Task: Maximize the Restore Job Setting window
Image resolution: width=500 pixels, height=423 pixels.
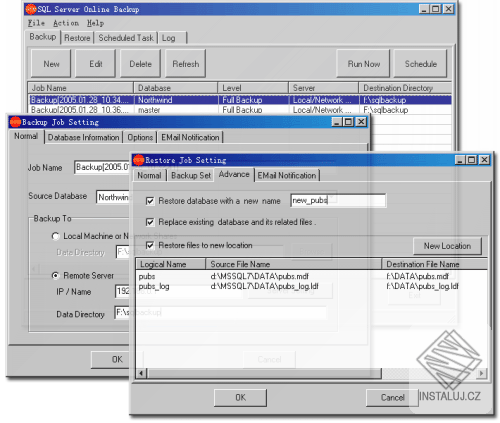Action: (x=472, y=160)
